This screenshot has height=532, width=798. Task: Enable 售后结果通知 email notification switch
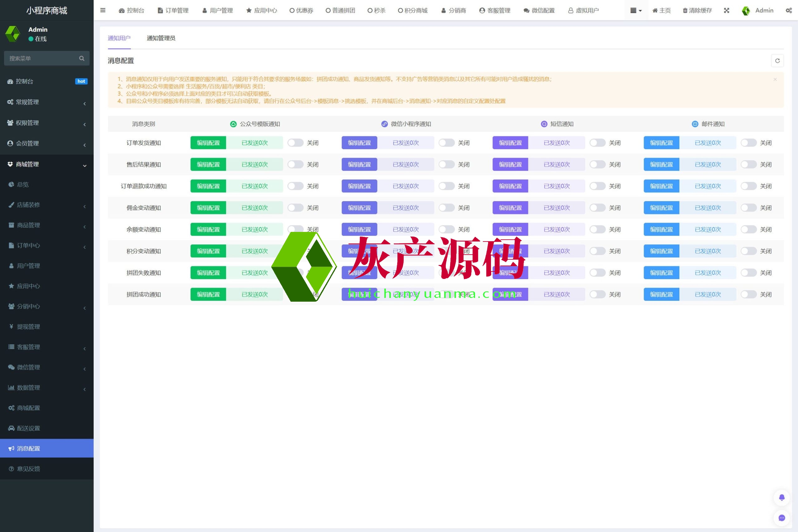748,165
